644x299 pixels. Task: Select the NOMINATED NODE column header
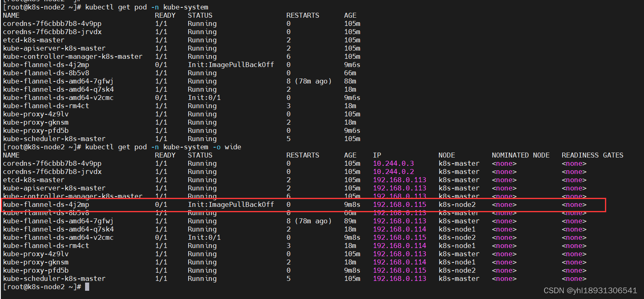coord(521,155)
